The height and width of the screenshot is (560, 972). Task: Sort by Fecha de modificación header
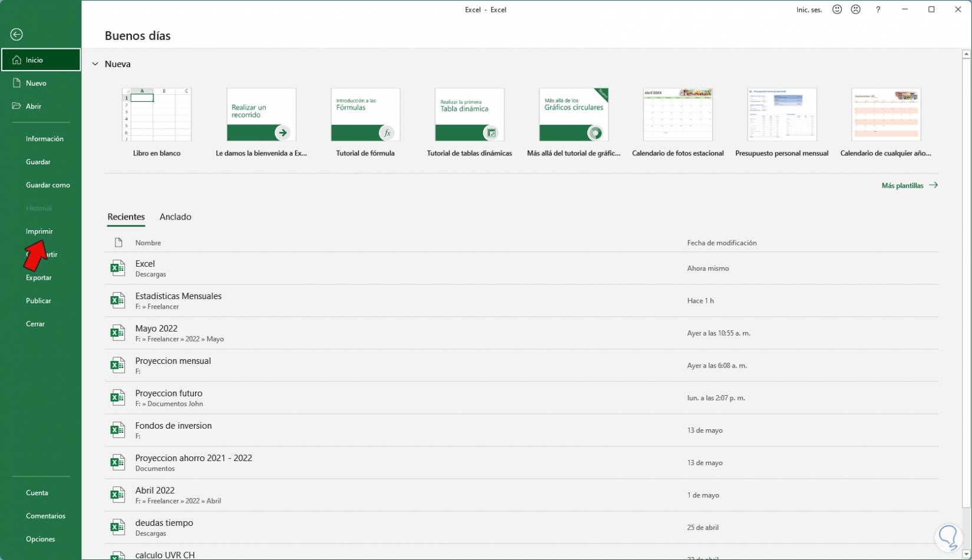click(x=722, y=243)
